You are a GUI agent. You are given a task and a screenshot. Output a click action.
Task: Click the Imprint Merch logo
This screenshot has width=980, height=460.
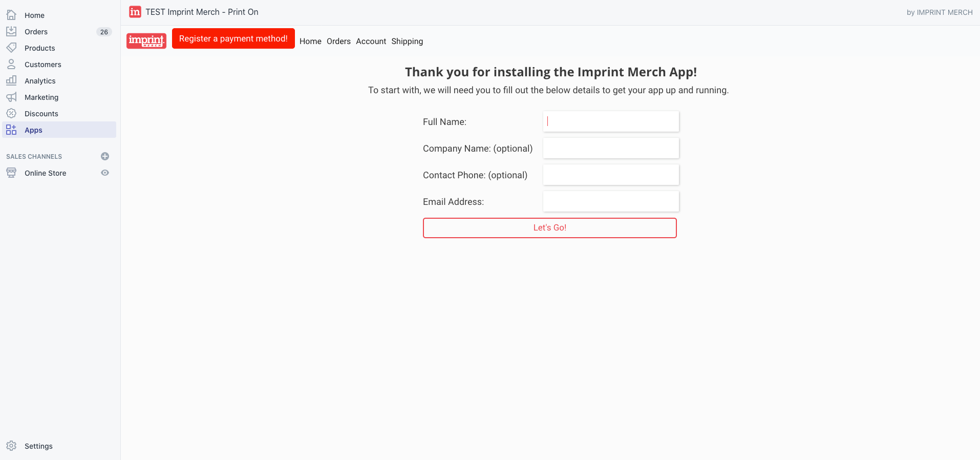tap(146, 40)
